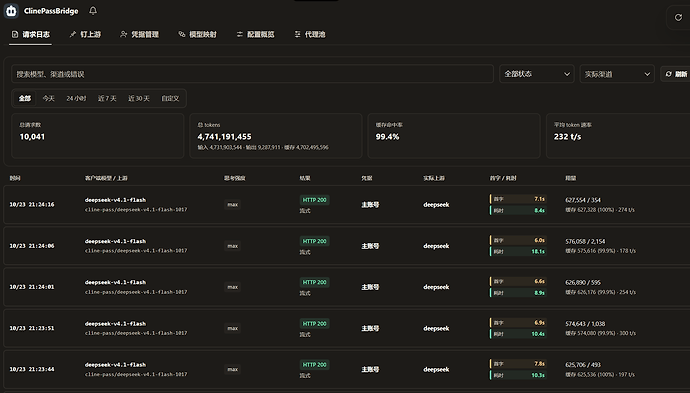Click the 耗时 10.4s duration value
Image resolution: width=690 pixels, height=393 pixels.
(538, 334)
